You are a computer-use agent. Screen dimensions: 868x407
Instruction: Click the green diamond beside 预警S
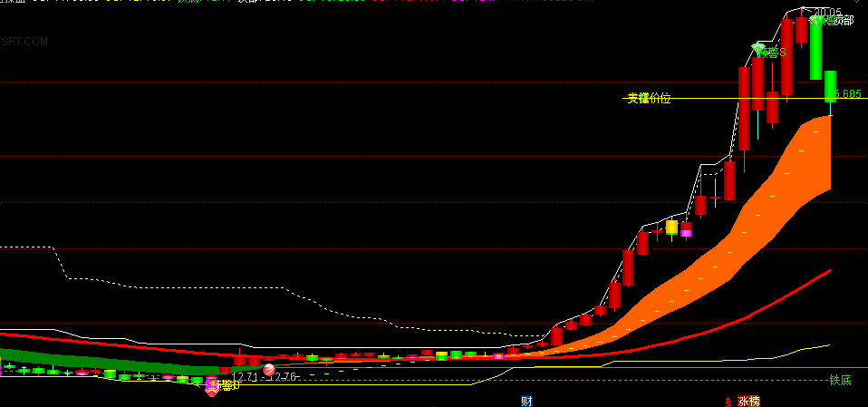758,49
